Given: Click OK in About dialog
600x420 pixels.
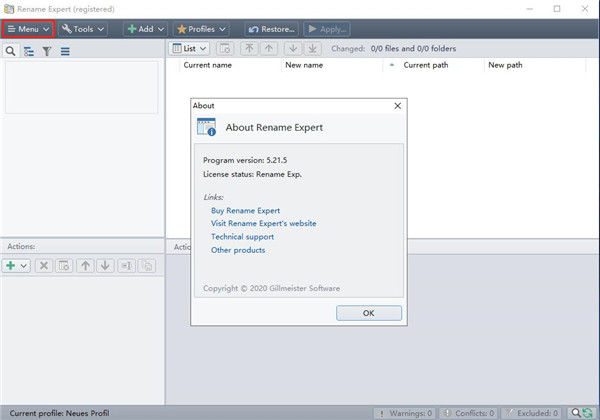Looking at the screenshot, I should [369, 313].
